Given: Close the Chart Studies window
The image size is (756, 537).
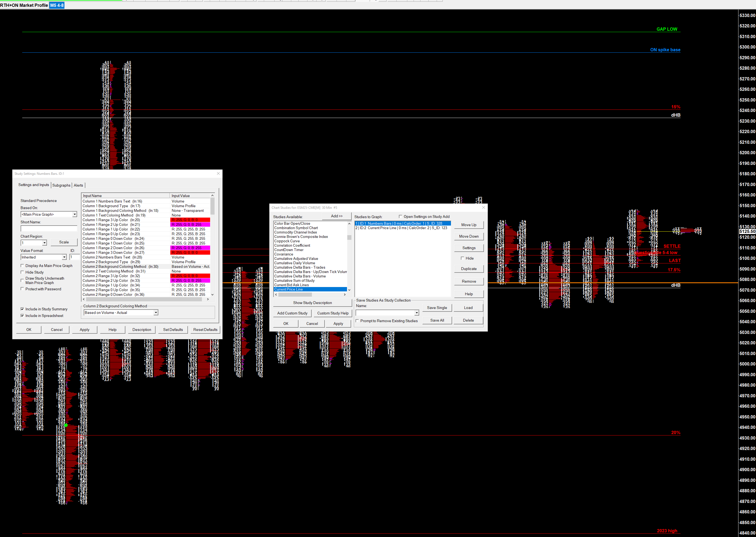Looking at the screenshot, I should (x=484, y=208).
